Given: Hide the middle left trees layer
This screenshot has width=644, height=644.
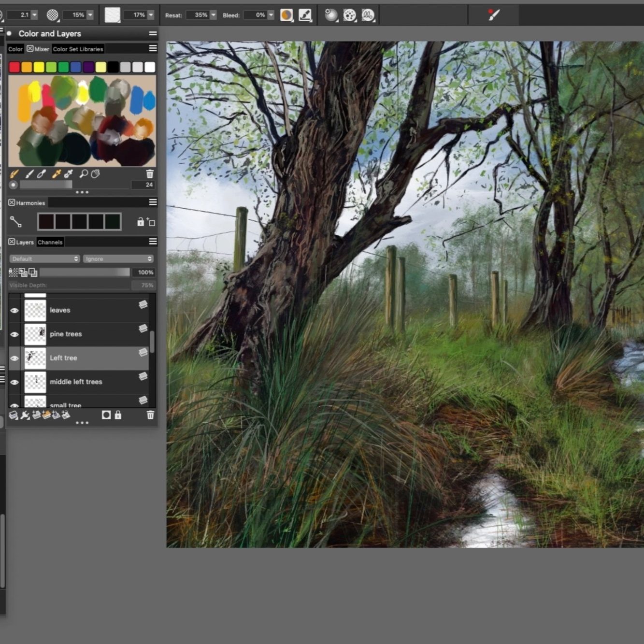Looking at the screenshot, I should click(14, 382).
